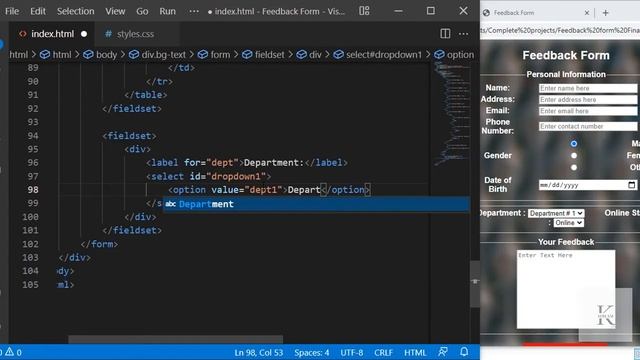The width and height of the screenshot is (640, 360).
Task: Open the Run menu
Action: pyautogui.click(x=167, y=11)
